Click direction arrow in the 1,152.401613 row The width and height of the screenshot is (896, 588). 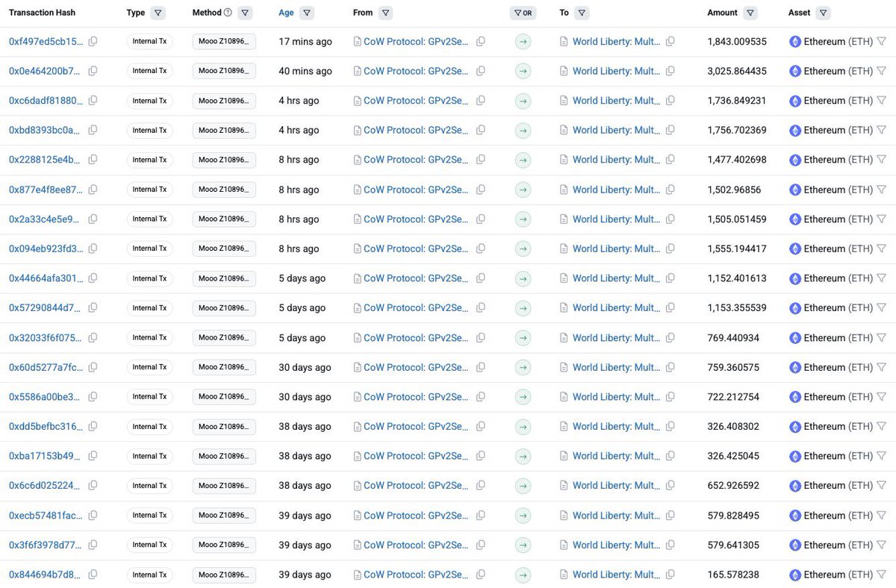pos(523,278)
